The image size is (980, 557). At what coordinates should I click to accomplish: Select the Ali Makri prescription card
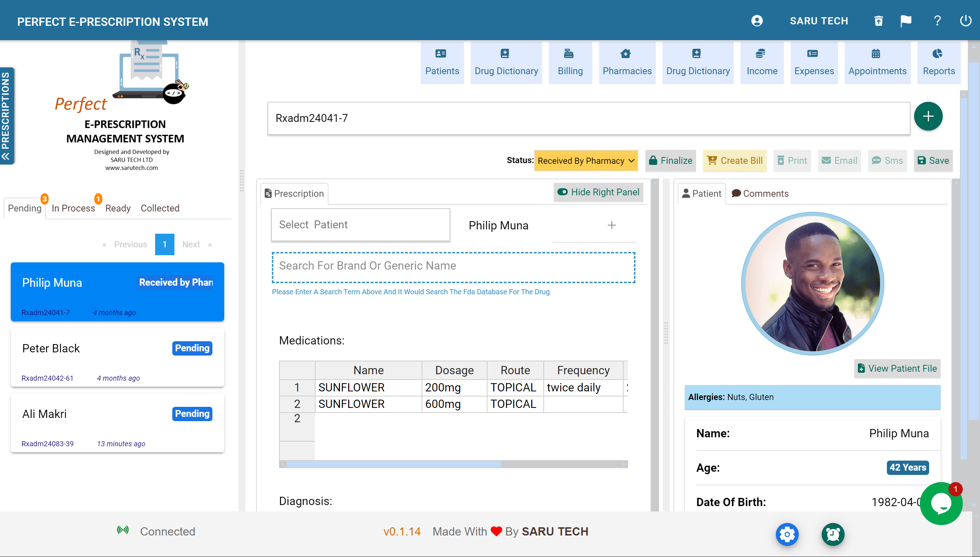117,424
